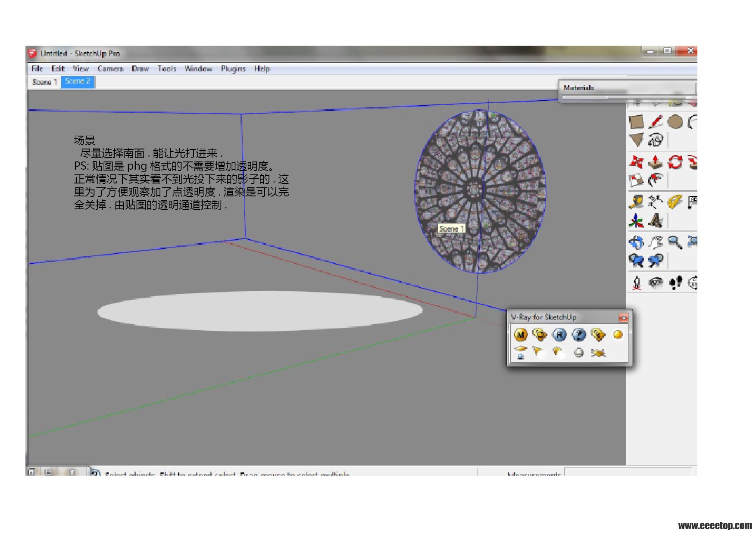Open the Window menu

click(x=198, y=68)
